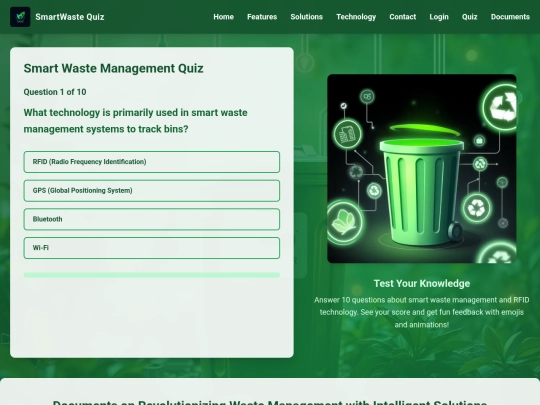Click the 'Answer 10 questions' description paragraph
540x405 pixels.
(422, 312)
